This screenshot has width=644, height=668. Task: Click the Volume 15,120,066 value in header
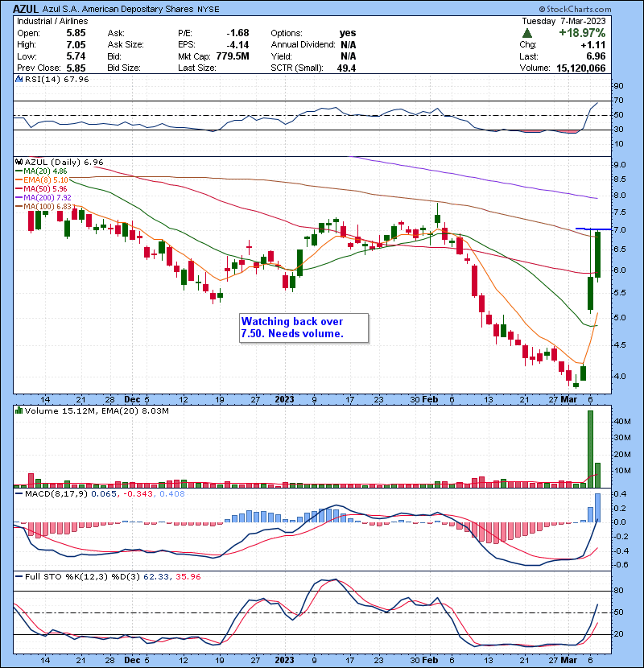coord(580,68)
